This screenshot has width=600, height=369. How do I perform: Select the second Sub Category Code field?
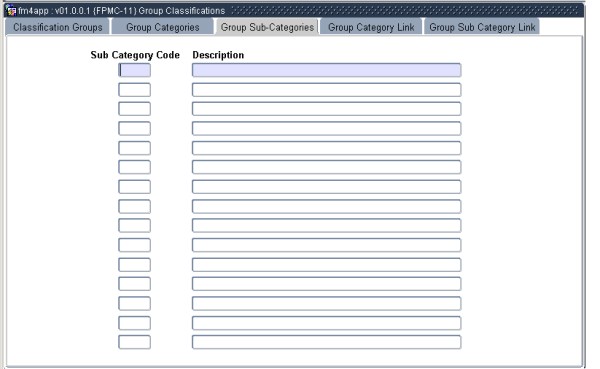click(134, 90)
